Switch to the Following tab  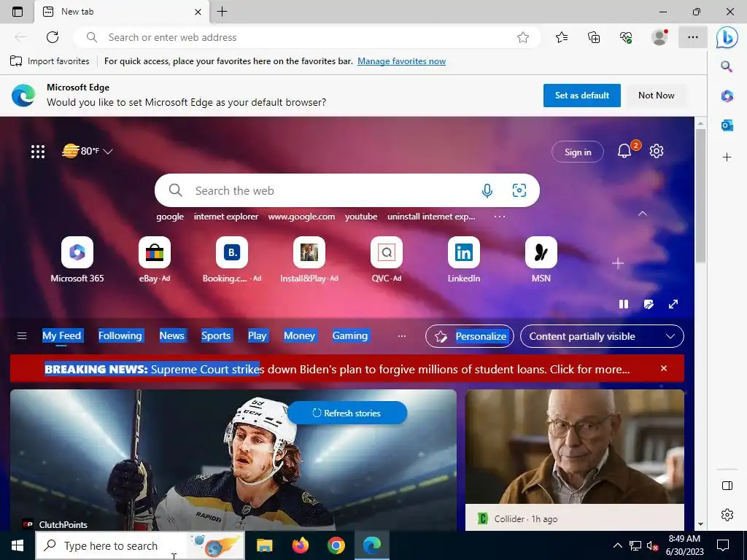pyautogui.click(x=120, y=335)
